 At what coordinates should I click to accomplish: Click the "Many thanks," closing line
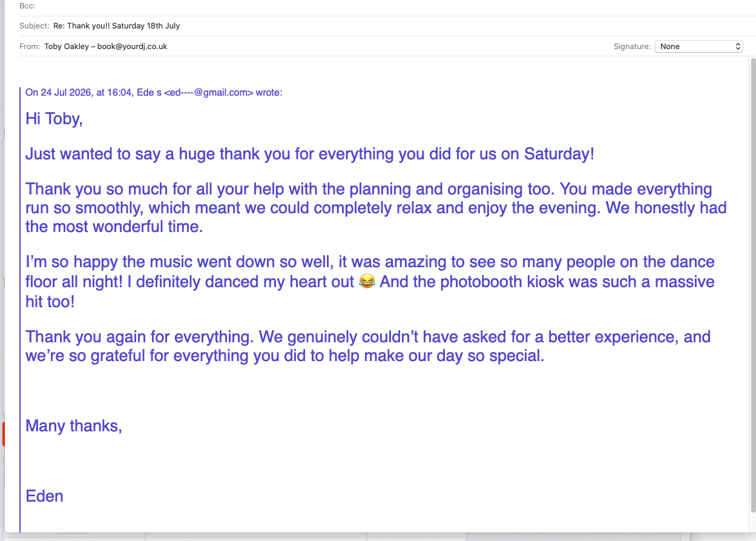click(x=74, y=426)
